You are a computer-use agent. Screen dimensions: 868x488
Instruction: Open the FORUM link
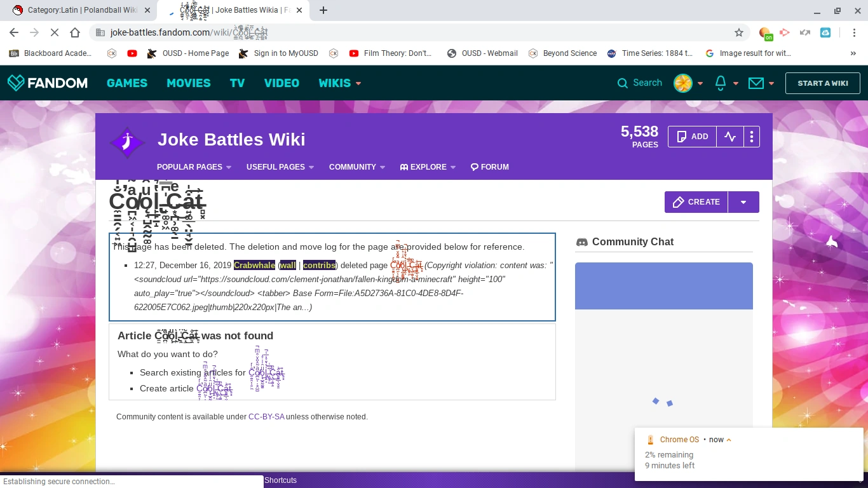[x=490, y=167]
